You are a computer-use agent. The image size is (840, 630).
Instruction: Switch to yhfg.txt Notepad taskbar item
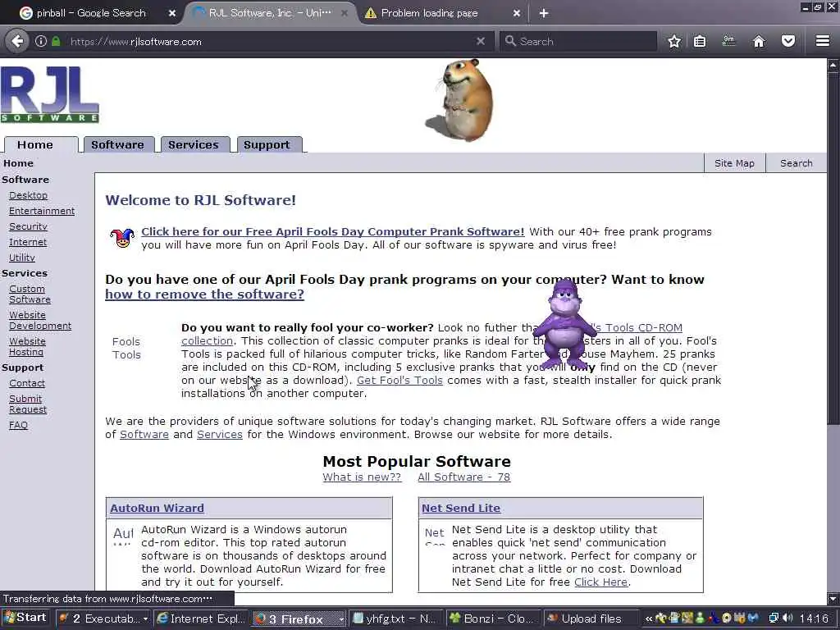397,619
